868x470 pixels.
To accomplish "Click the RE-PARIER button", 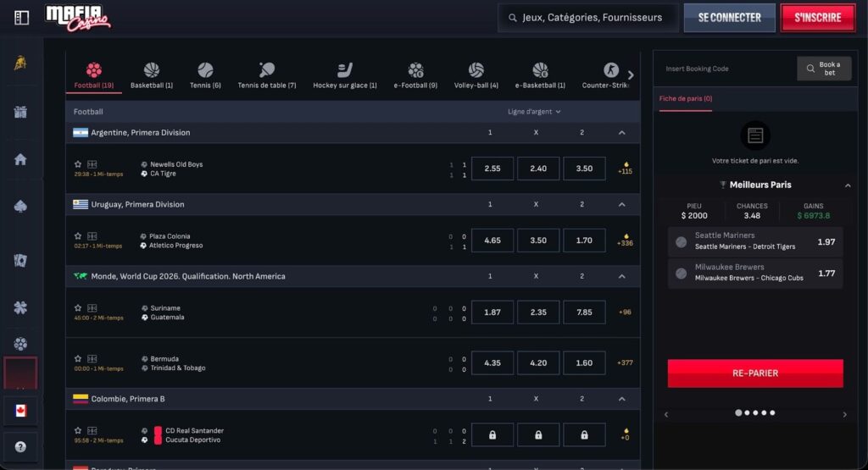I will point(754,373).
